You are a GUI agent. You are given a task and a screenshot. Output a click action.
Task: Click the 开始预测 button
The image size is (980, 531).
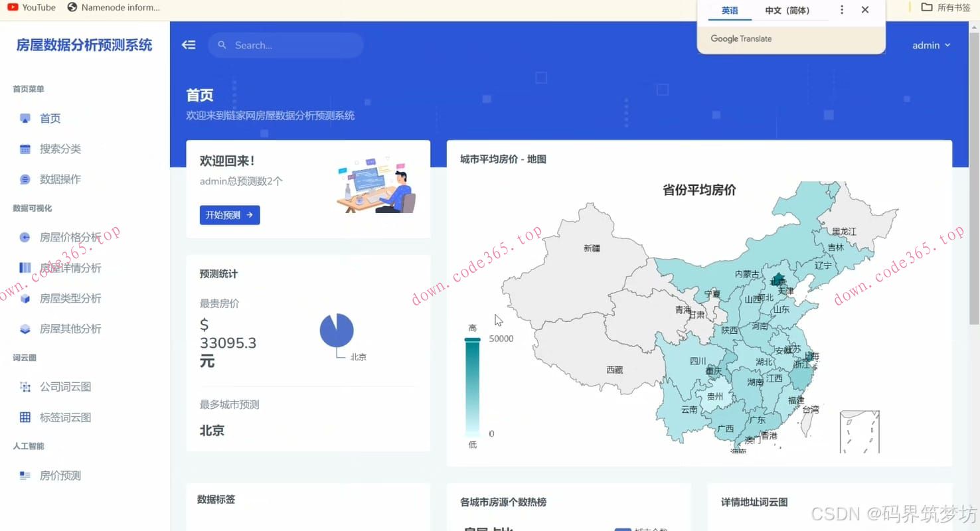[230, 214]
